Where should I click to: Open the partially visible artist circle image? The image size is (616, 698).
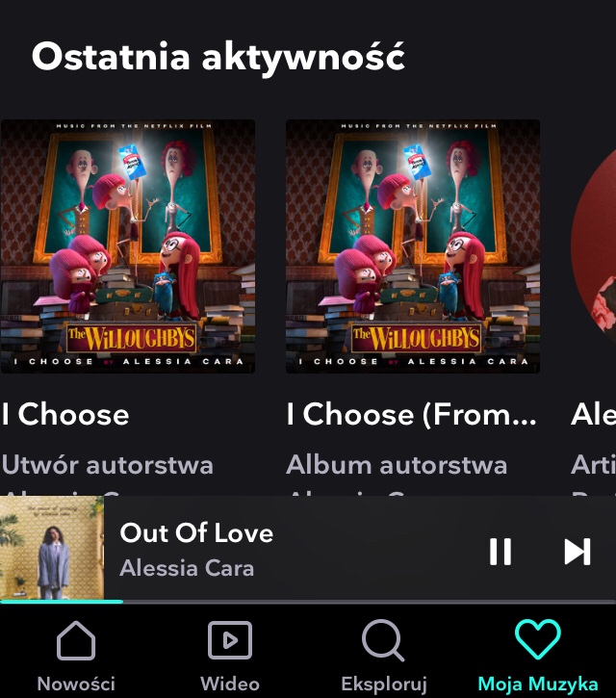(593, 247)
